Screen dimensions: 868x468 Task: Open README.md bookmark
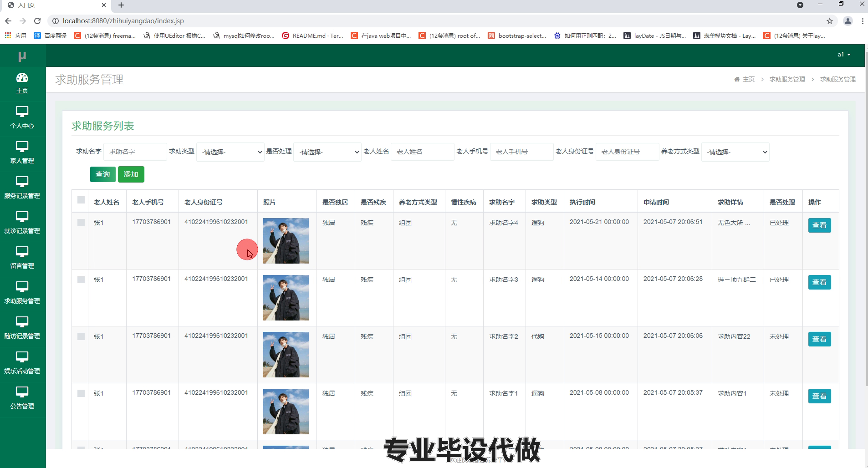coord(312,36)
